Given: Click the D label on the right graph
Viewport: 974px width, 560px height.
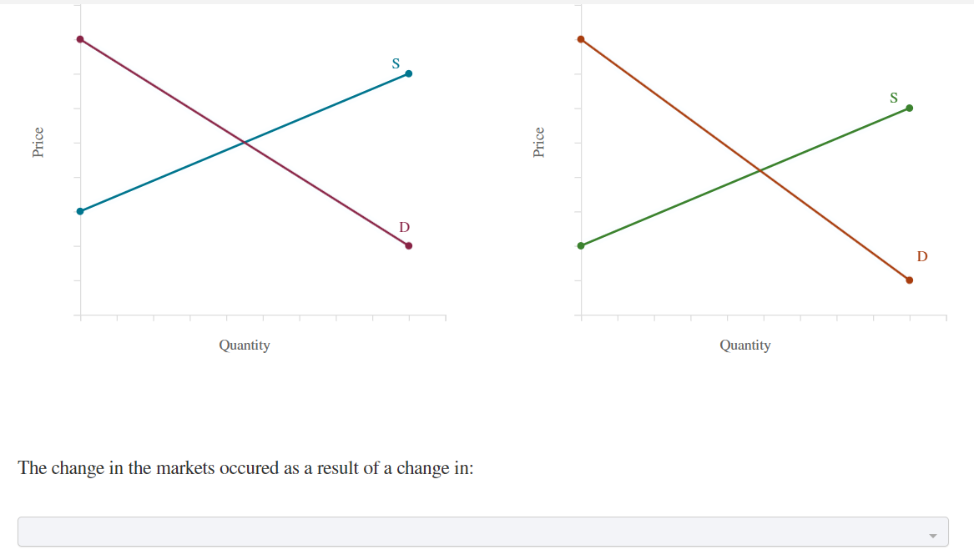Looking at the screenshot, I should [921, 256].
